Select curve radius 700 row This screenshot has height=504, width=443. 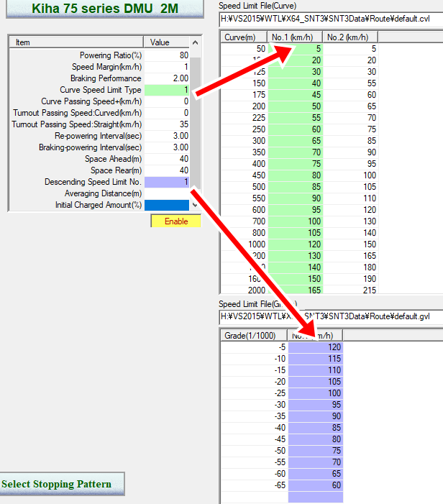[299, 221]
